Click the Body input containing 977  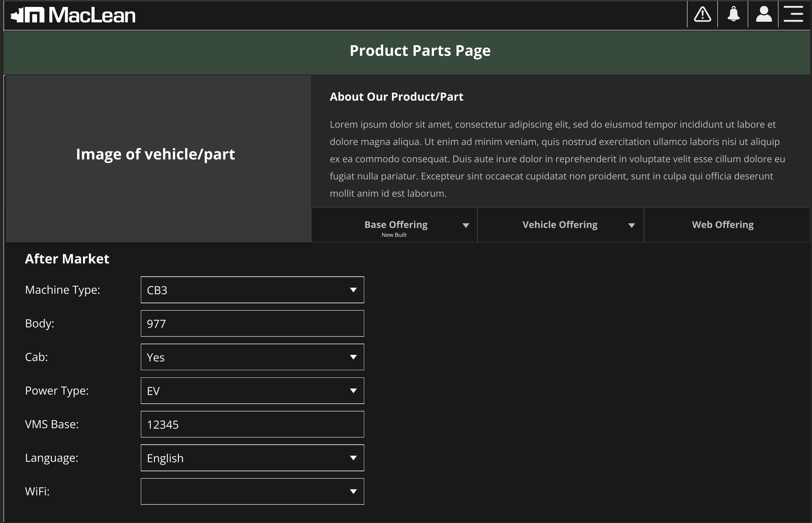252,323
